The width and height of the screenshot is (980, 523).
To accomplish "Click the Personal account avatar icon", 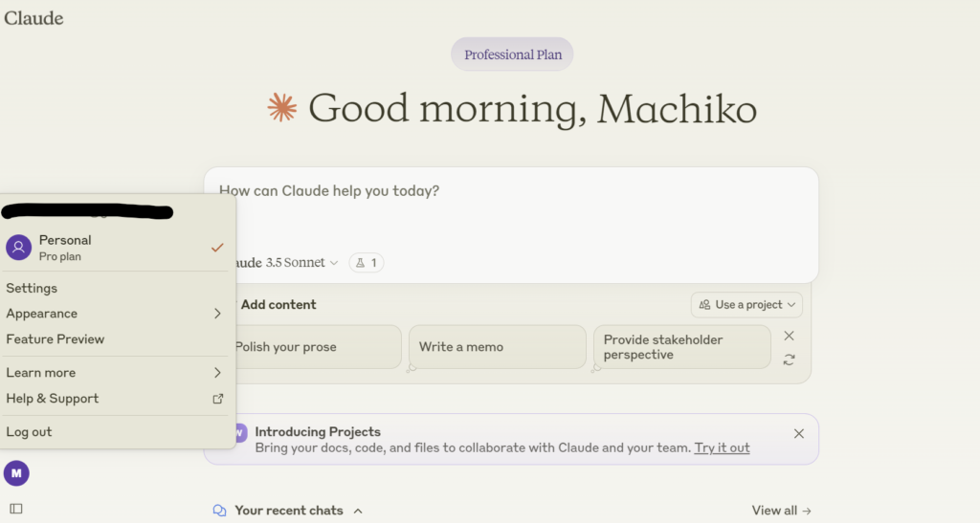I will pos(18,248).
